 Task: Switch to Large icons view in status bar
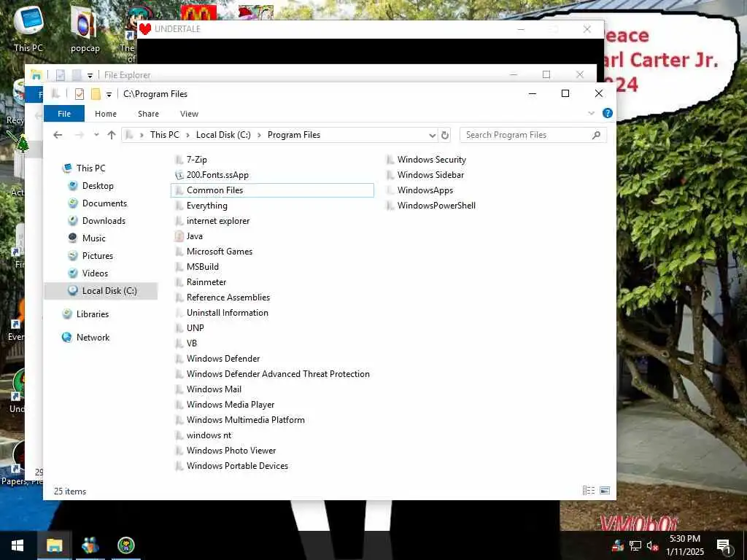(605, 491)
